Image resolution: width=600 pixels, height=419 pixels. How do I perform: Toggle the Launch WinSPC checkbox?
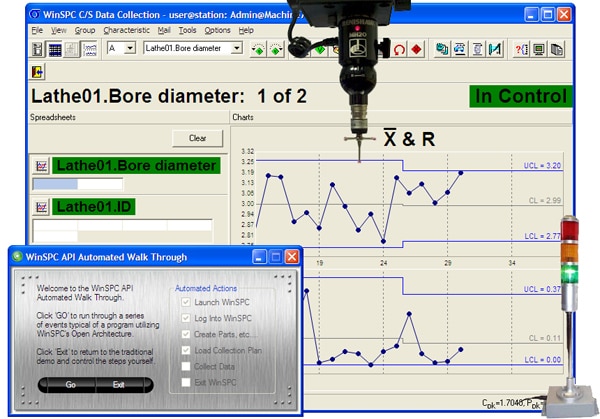click(187, 302)
